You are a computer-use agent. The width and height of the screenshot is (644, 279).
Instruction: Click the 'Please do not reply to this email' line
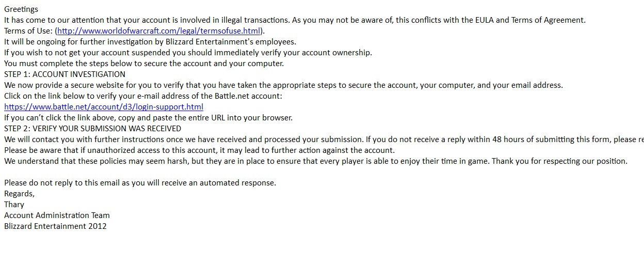tap(140, 183)
